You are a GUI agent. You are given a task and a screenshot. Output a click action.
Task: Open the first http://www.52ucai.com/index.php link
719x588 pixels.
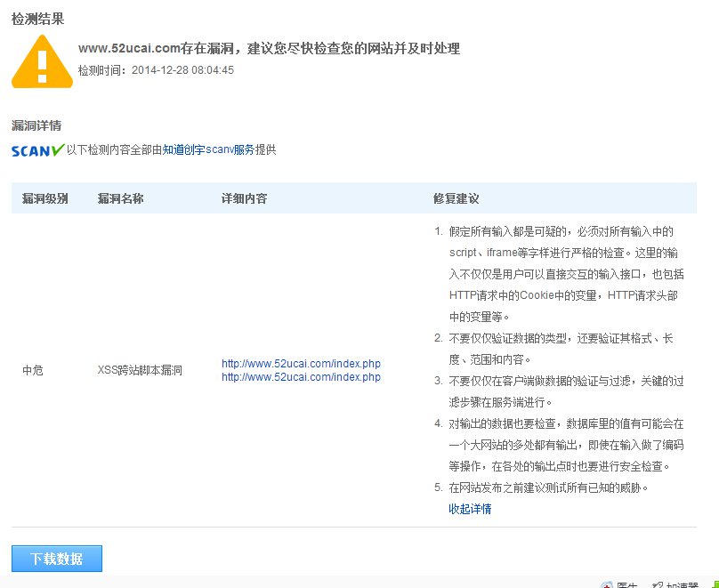(x=301, y=364)
